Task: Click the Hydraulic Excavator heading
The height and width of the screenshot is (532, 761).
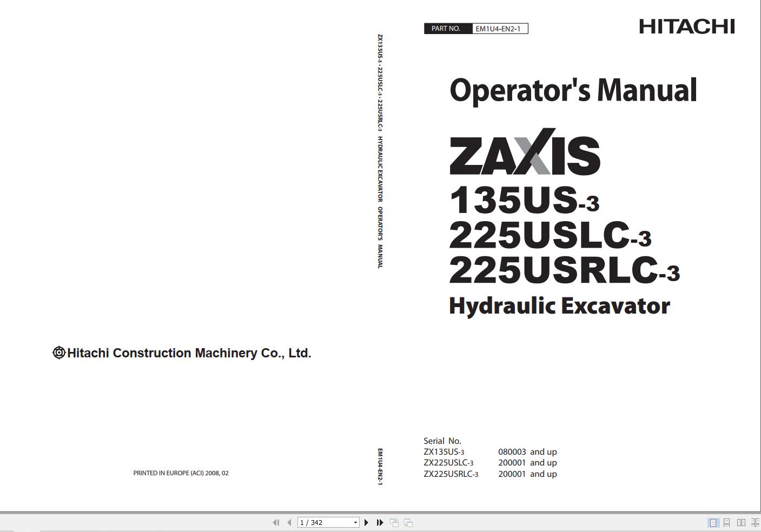Action: (x=559, y=306)
